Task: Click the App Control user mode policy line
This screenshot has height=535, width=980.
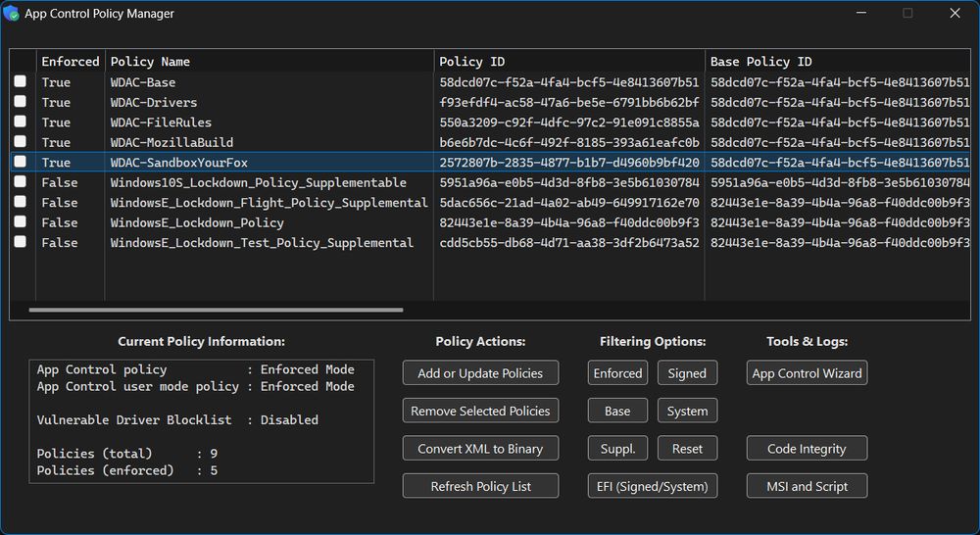Action: point(196,386)
